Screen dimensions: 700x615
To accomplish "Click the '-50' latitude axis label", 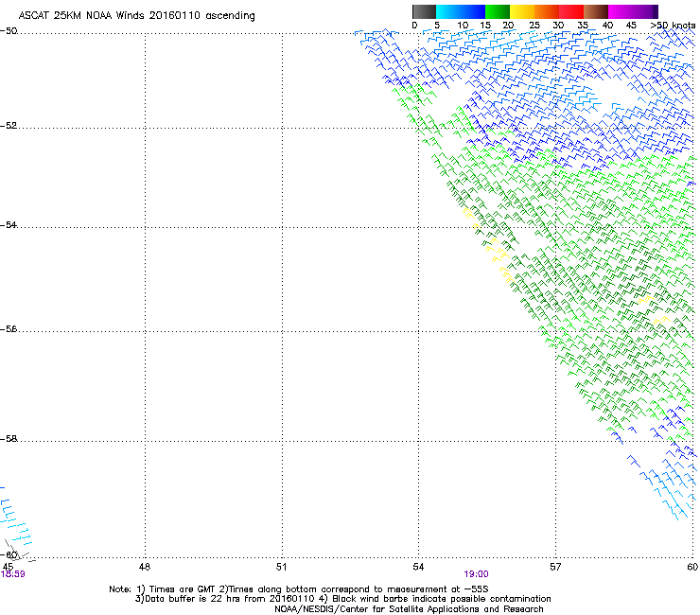I will pyautogui.click(x=9, y=31).
